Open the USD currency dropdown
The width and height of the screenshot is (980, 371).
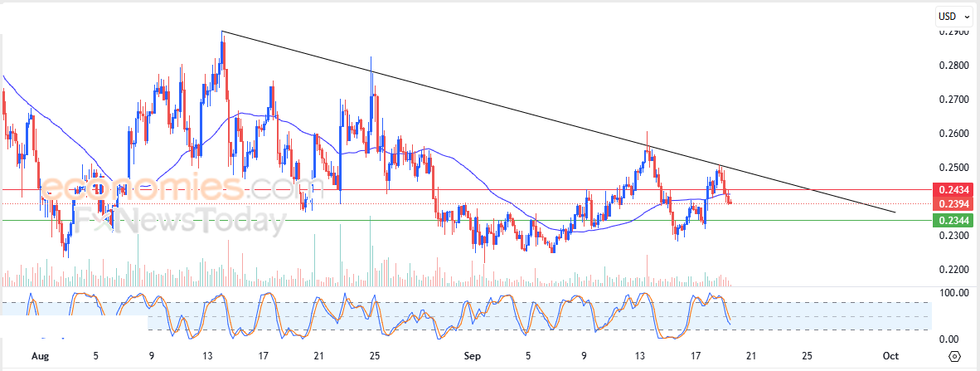pos(953,17)
